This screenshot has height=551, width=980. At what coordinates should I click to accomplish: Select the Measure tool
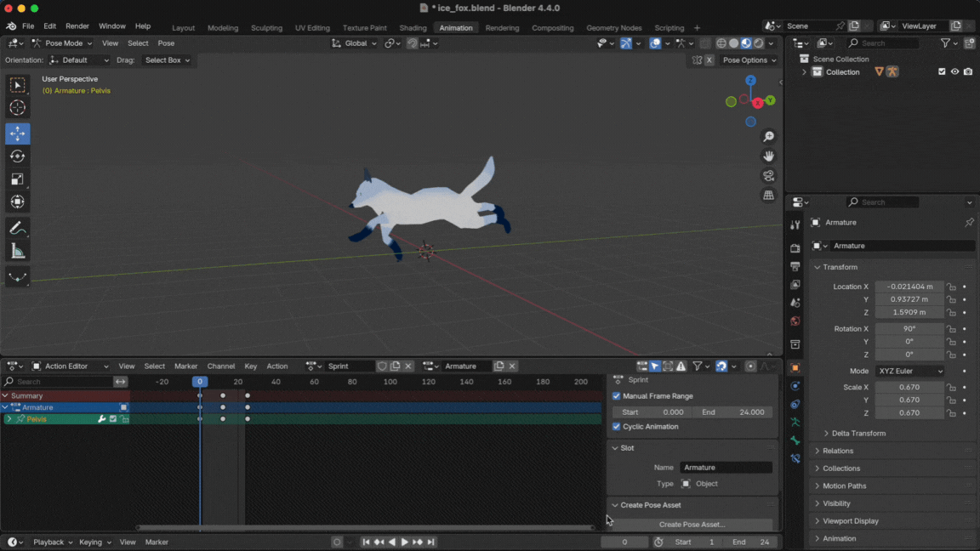[18, 252]
